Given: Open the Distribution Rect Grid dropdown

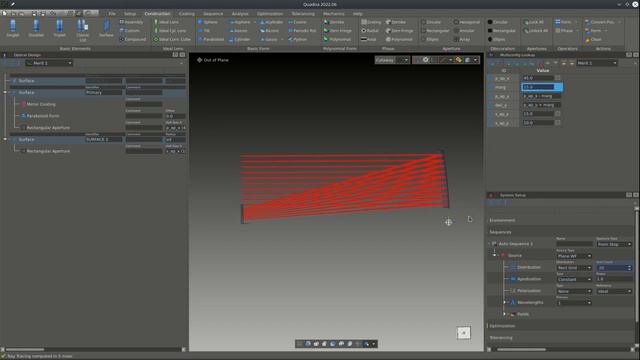Looking at the screenshot, I should pyautogui.click(x=574, y=268).
